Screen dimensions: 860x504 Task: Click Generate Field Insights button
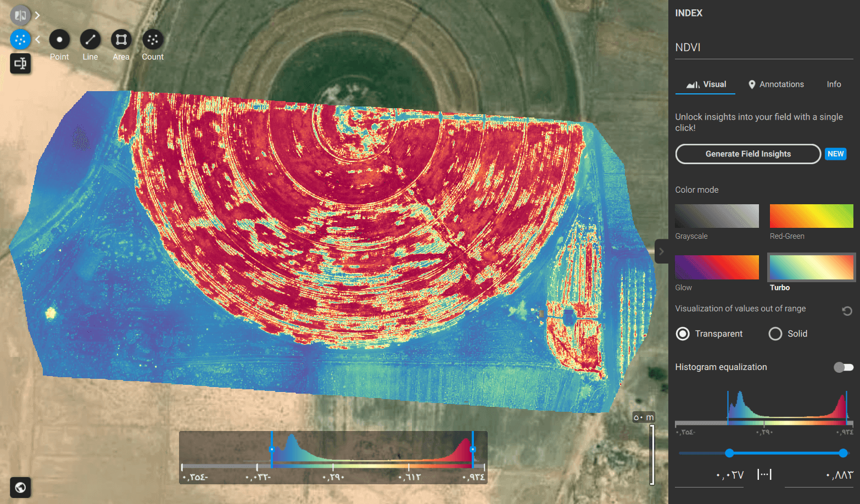click(747, 154)
